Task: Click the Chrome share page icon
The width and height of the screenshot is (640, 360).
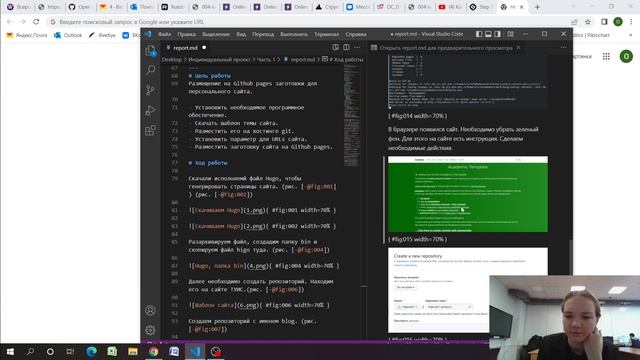Action: click(574, 22)
